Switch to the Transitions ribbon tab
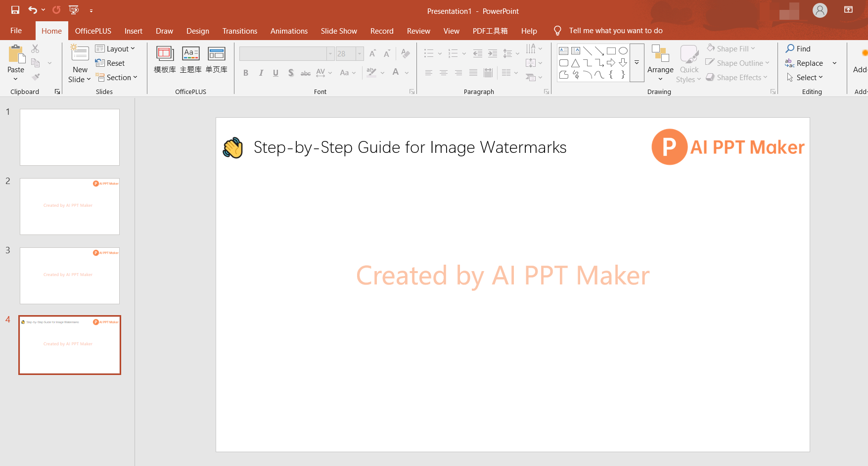The image size is (868, 466). pos(239,31)
